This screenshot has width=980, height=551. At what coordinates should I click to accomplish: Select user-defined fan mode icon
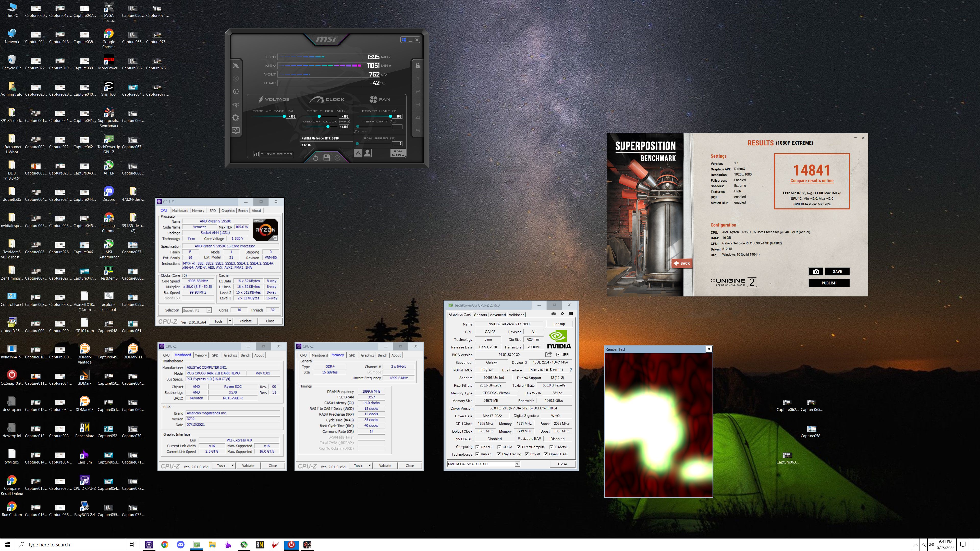click(367, 153)
